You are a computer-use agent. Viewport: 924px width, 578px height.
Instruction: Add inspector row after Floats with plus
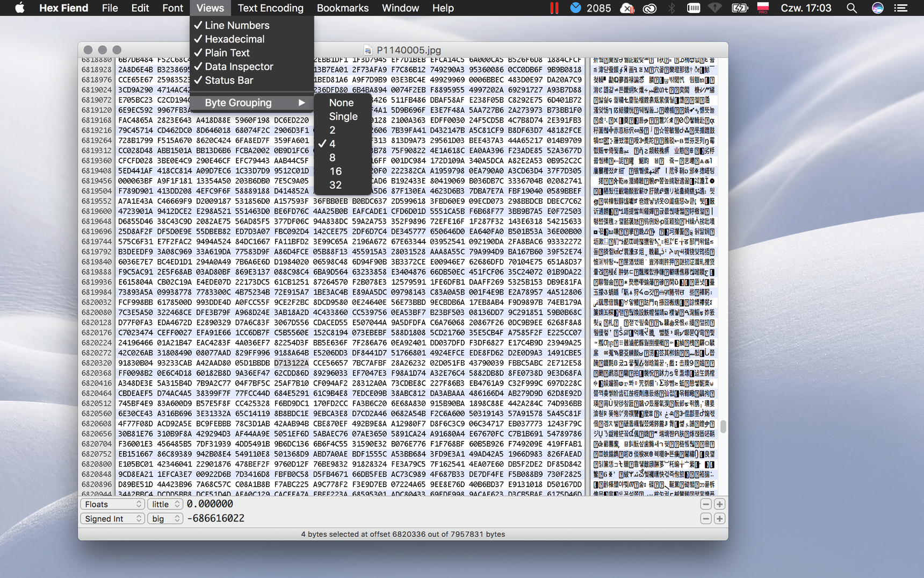tap(719, 504)
